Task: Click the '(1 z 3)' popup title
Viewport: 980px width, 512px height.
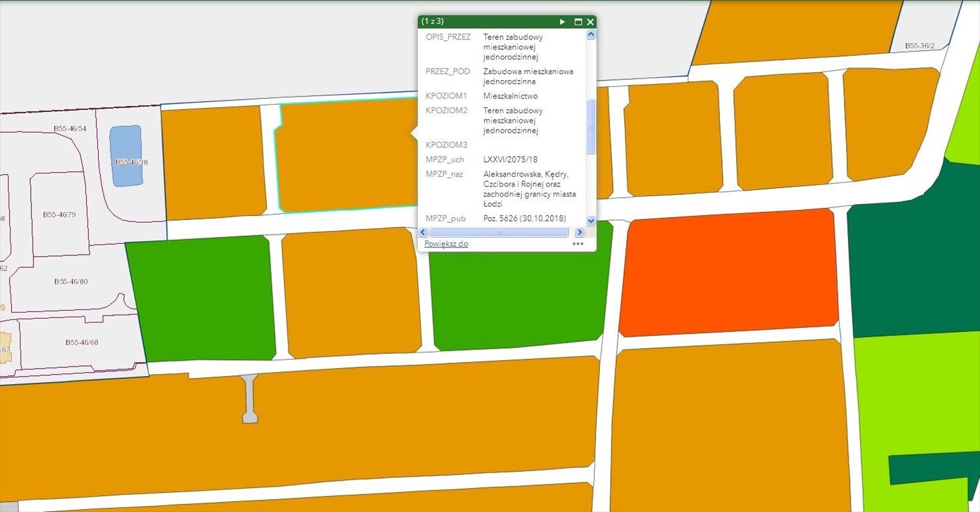Action: [433, 21]
